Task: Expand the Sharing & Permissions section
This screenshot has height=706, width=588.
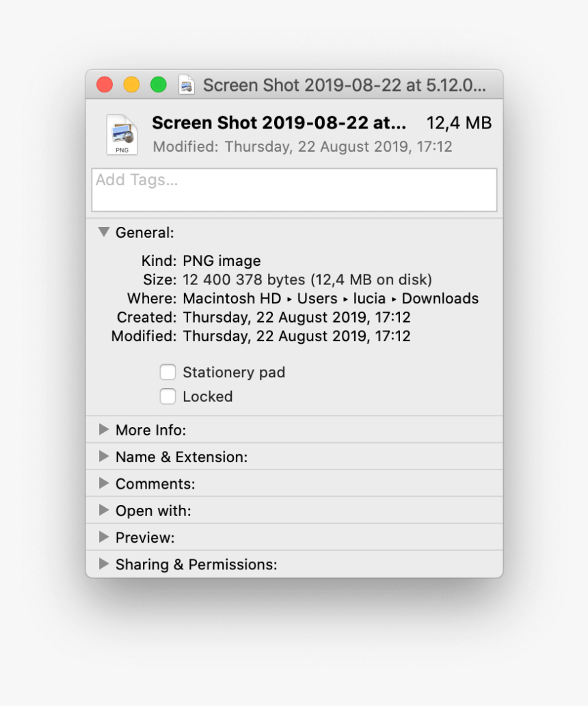Action: point(104,564)
